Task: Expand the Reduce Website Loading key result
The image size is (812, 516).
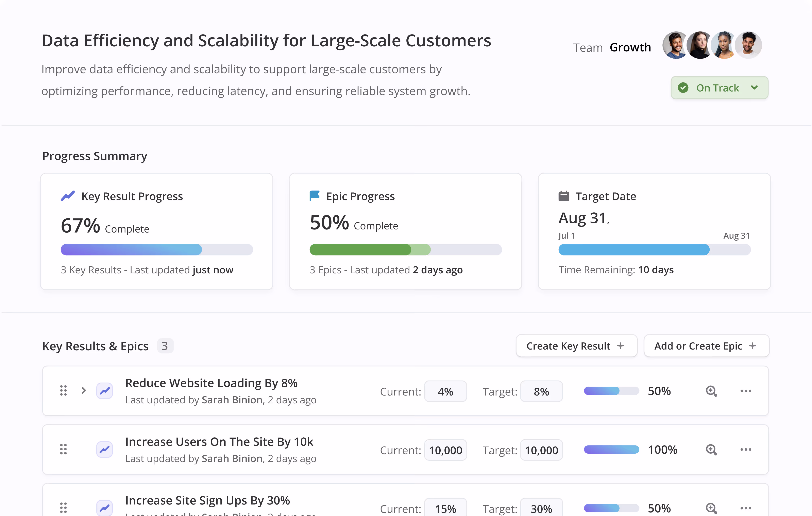Action: click(84, 390)
